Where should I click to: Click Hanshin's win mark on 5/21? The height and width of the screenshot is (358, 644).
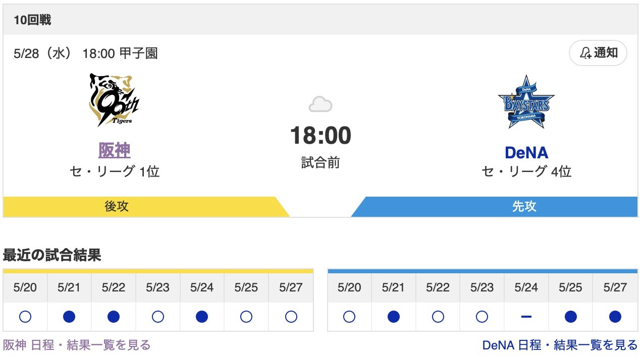click(x=69, y=317)
